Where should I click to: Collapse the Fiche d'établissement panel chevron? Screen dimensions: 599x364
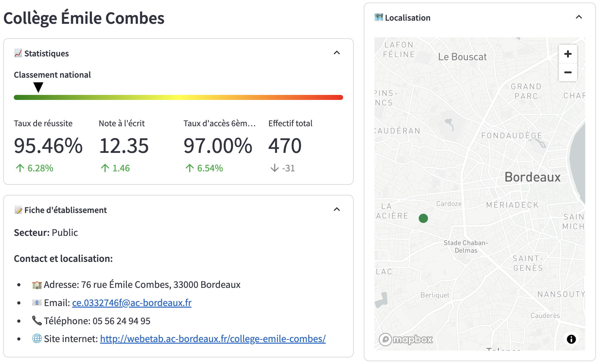(x=337, y=210)
